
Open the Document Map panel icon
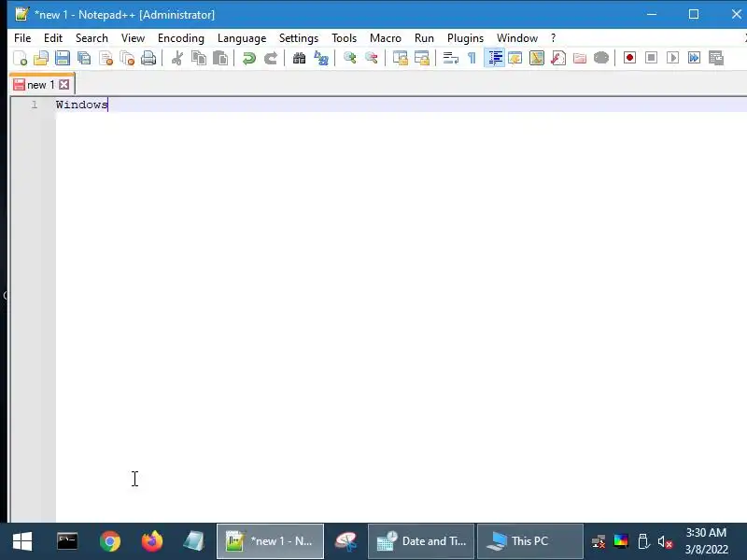point(536,58)
